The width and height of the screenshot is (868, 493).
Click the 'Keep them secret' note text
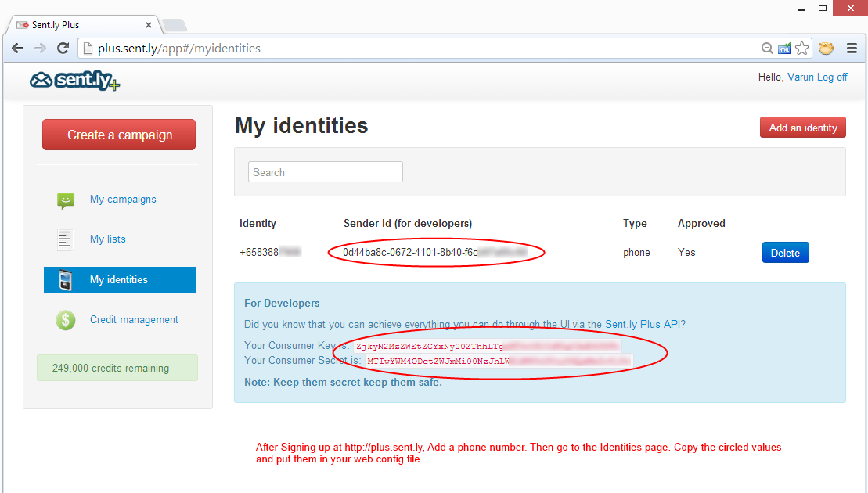pos(344,383)
